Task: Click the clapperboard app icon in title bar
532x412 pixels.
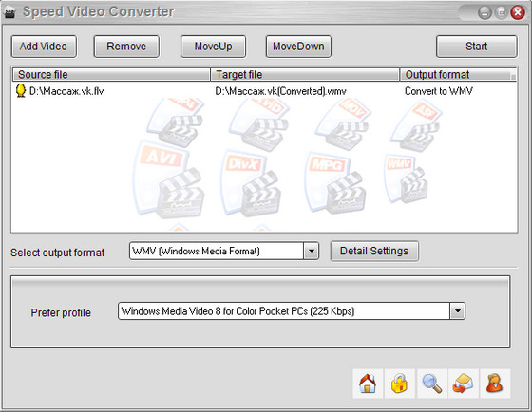Action: [9, 13]
